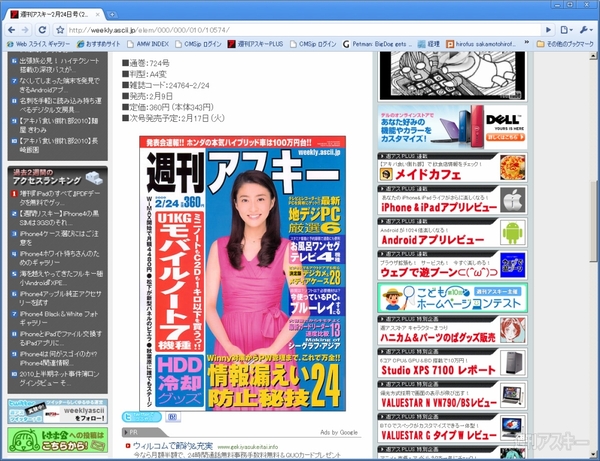Click the Dell online store ad banner
This screenshot has width=600, height=461.
tap(452, 127)
